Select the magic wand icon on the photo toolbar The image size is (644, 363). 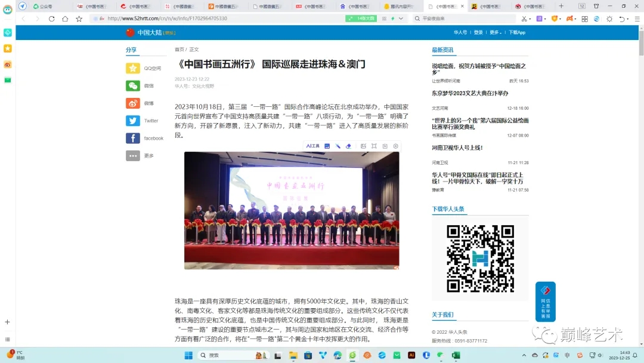click(x=338, y=146)
